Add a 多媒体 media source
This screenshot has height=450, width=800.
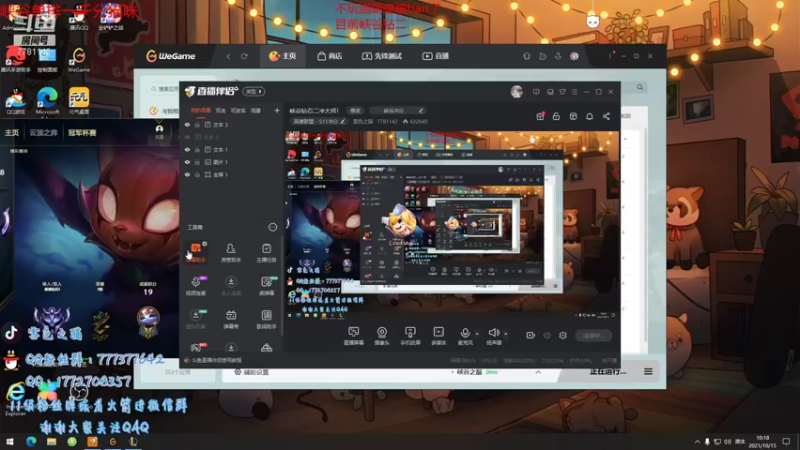(x=438, y=336)
